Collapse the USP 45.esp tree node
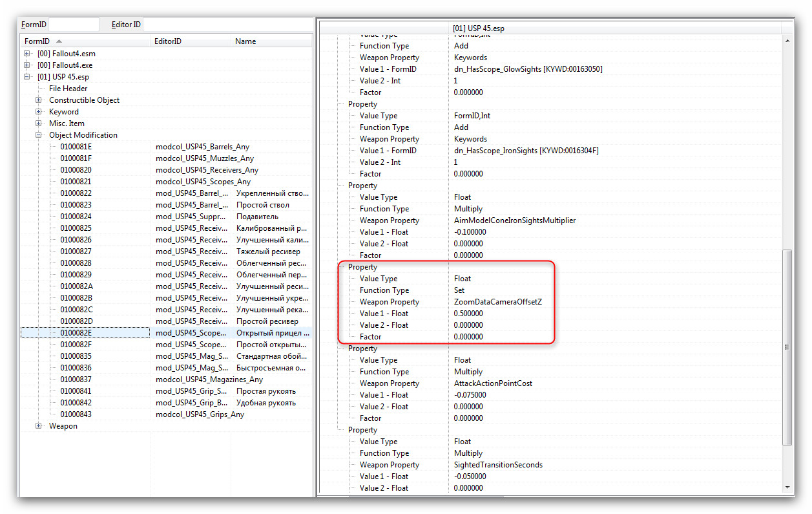This screenshot has height=514, width=812. click(27, 77)
